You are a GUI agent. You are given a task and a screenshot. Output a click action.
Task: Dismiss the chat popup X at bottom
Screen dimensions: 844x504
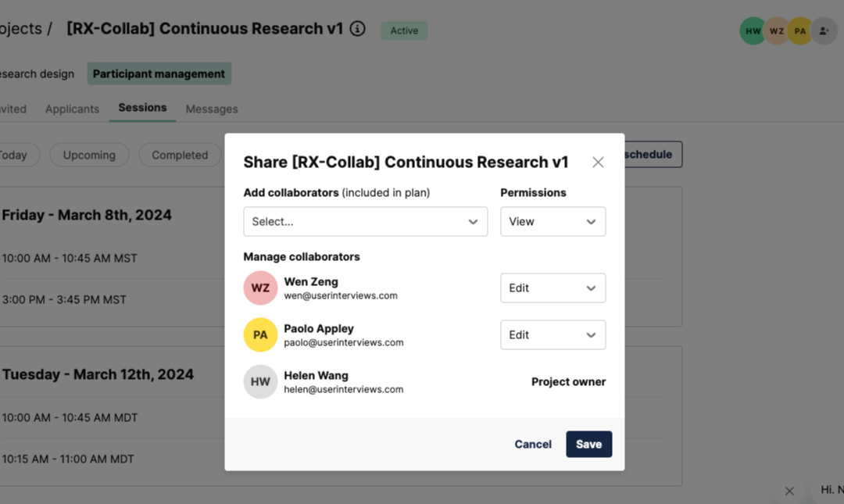[x=789, y=491]
